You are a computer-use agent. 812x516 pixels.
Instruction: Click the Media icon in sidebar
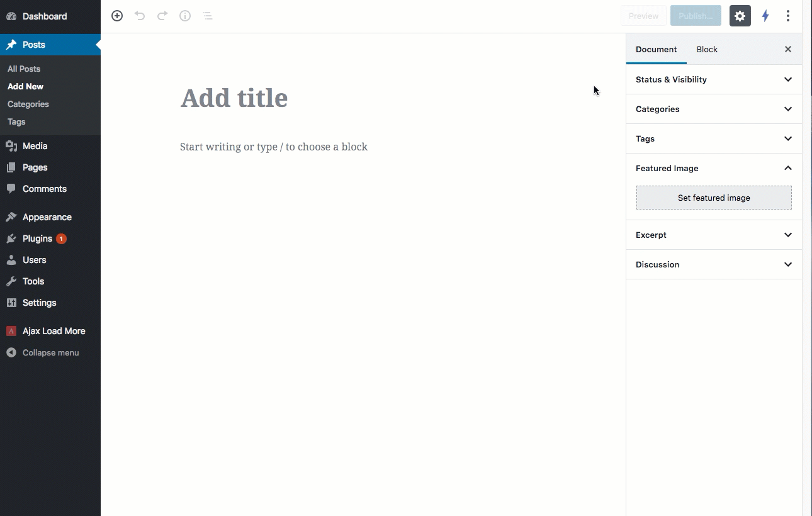click(11, 146)
